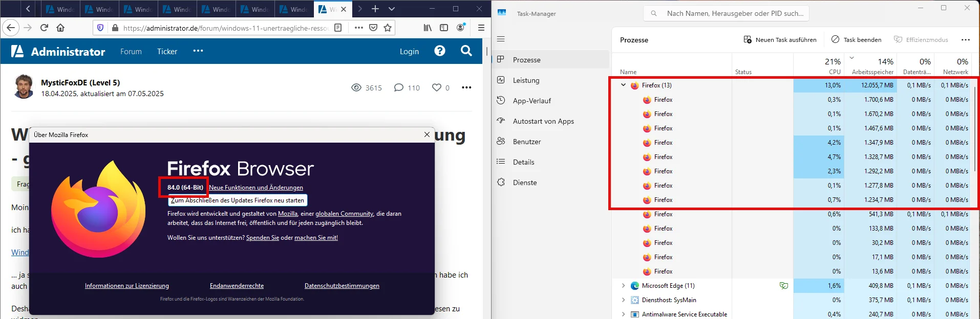Open Firefox library icon

tap(428, 28)
